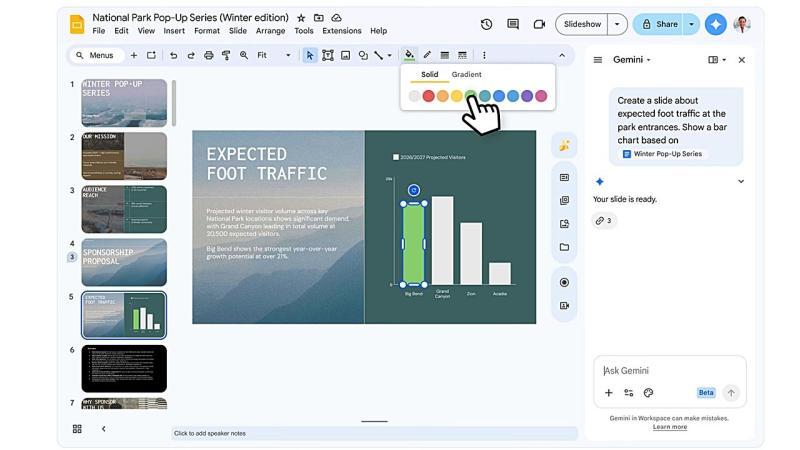
Task: Open the comments panel icon
Action: click(513, 24)
